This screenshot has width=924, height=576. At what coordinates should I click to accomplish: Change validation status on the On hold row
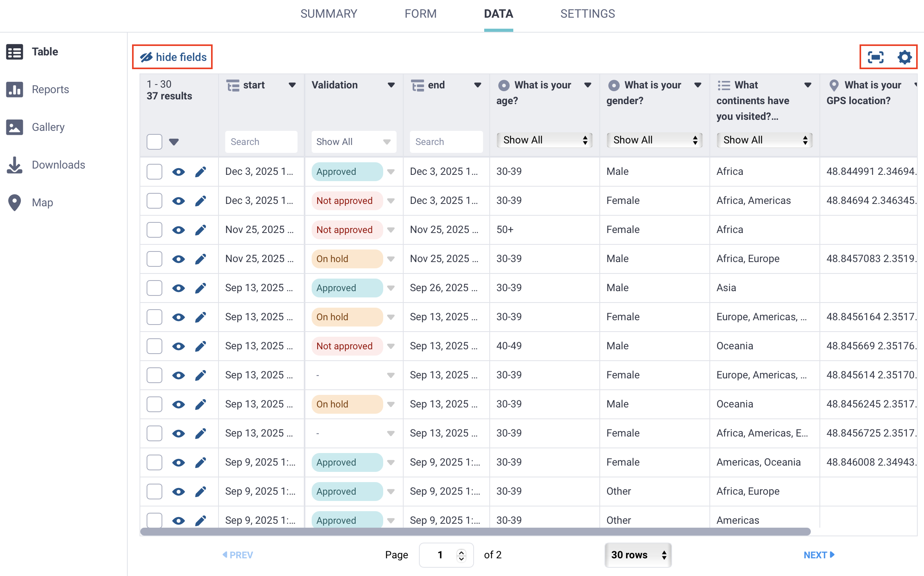[x=391, y=259]
